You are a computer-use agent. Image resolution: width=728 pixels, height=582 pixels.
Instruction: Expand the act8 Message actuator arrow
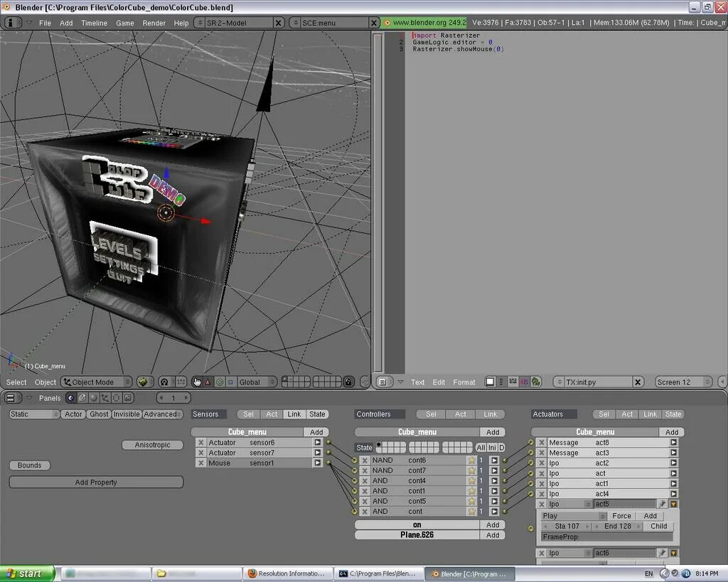(x=673, y=442)
